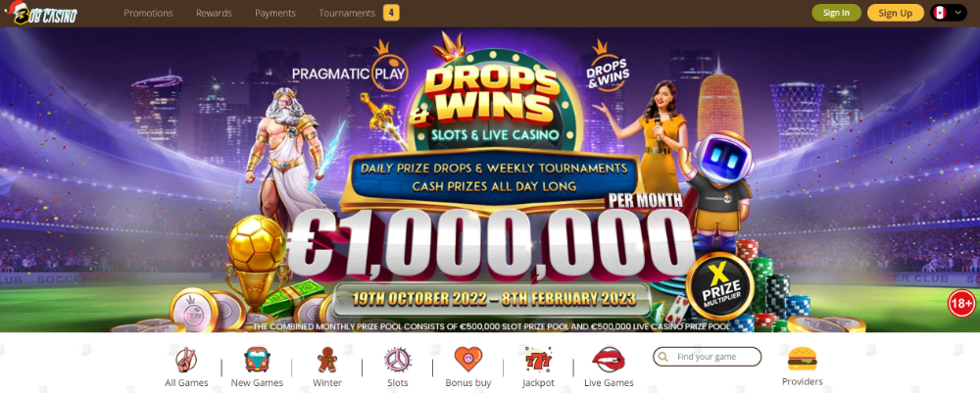Image resolution: width=980 pixels, height=393 pixels.
Task: Go to the Rewards page
Action: click(x=214, y=13)
